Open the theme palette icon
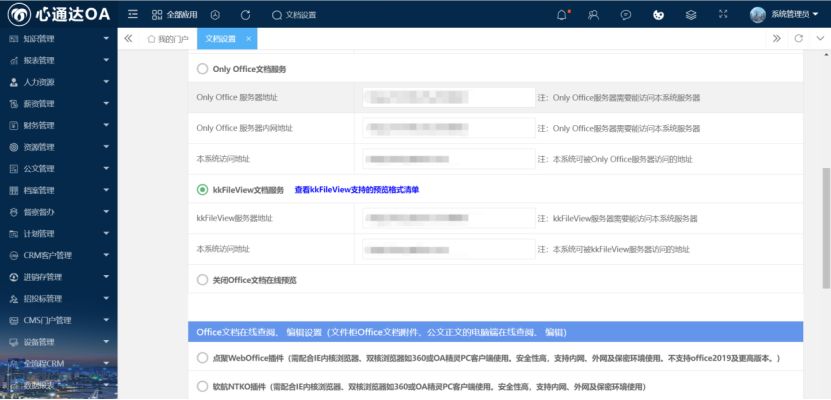Screen dimensions: 831x400 [657, 15]
